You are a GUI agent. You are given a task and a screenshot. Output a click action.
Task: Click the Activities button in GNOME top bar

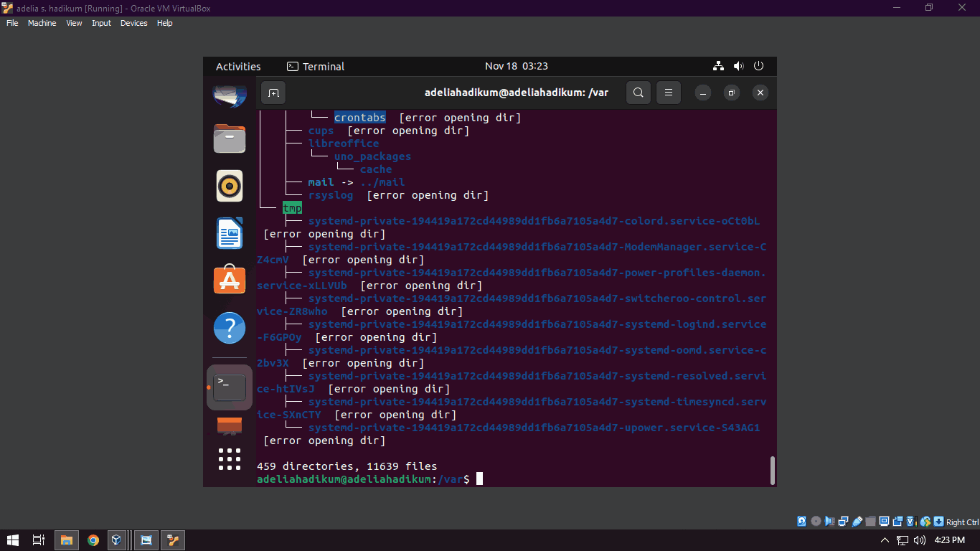point(238,66)
